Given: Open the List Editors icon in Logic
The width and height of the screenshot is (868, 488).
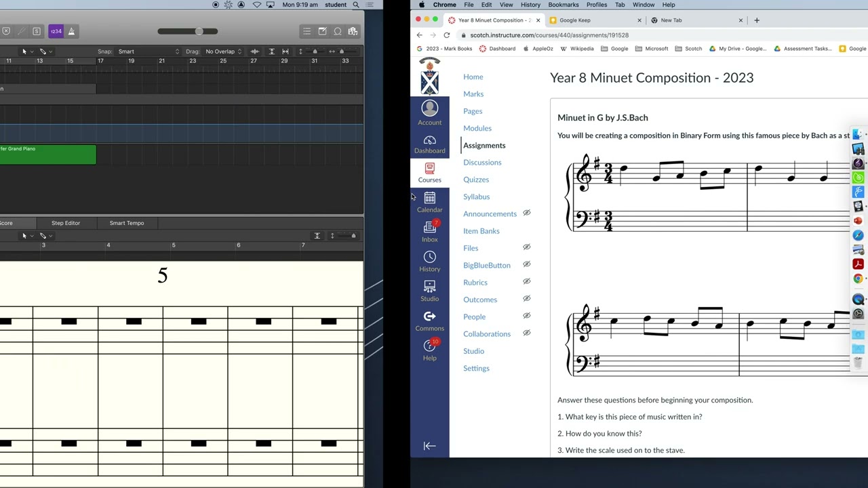Looking at the screenshot, I should click(x=307, y=31).
